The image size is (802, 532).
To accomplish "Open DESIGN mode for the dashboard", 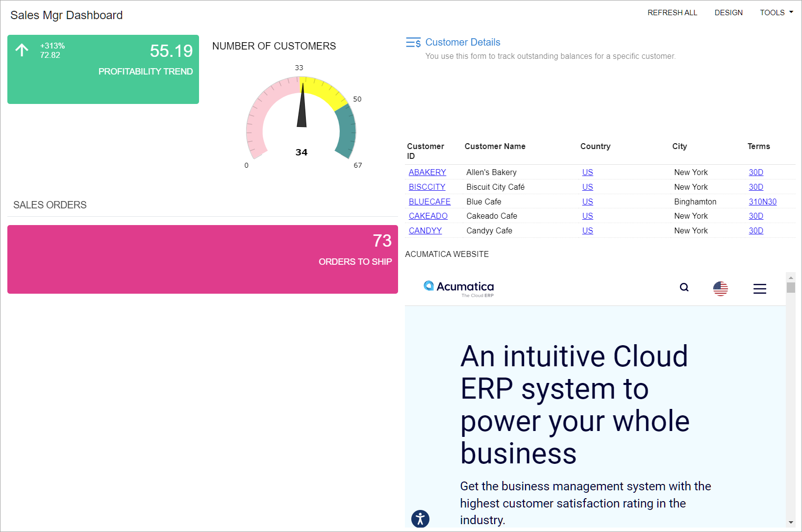I will coord(728,13).
